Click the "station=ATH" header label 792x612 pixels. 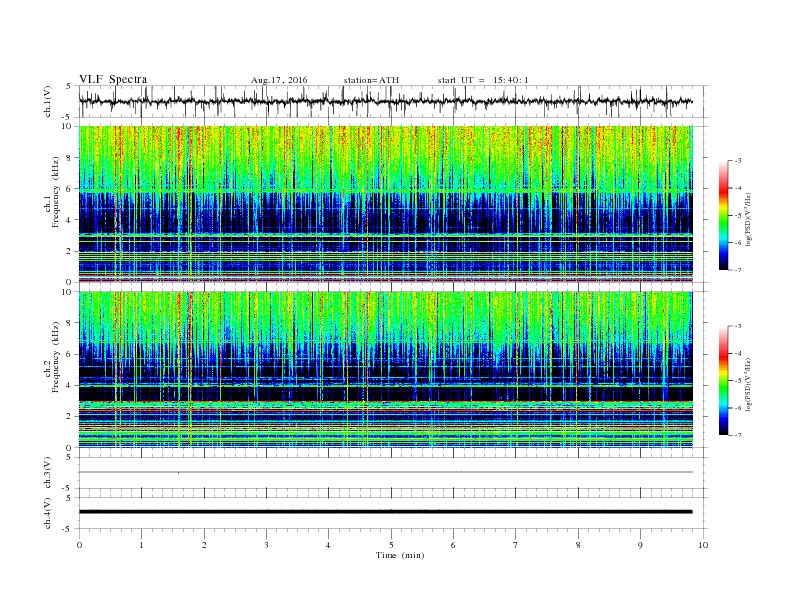point(371,80)
